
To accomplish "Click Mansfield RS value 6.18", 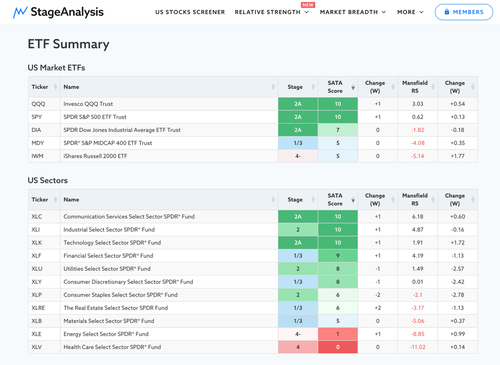I will pyautogui.click(x=418, y=217).
